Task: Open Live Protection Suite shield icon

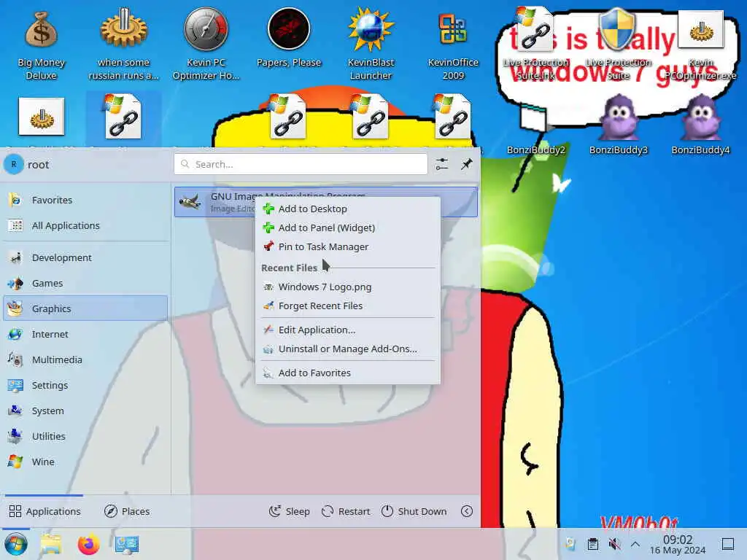Action: pyautogui.click(x=617, y=44)
